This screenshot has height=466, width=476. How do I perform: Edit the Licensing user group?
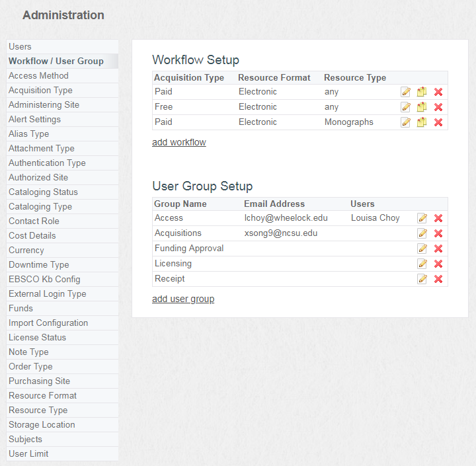[x=422, y=264]
